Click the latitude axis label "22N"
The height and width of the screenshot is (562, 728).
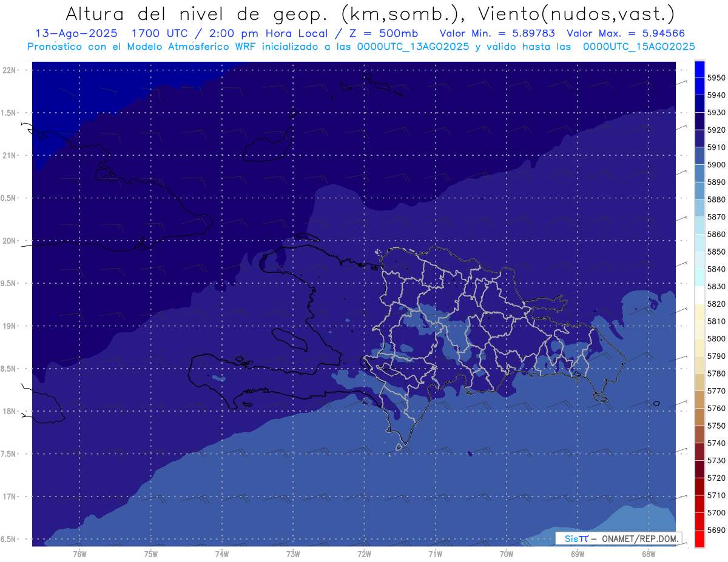[x=9, y=70]
